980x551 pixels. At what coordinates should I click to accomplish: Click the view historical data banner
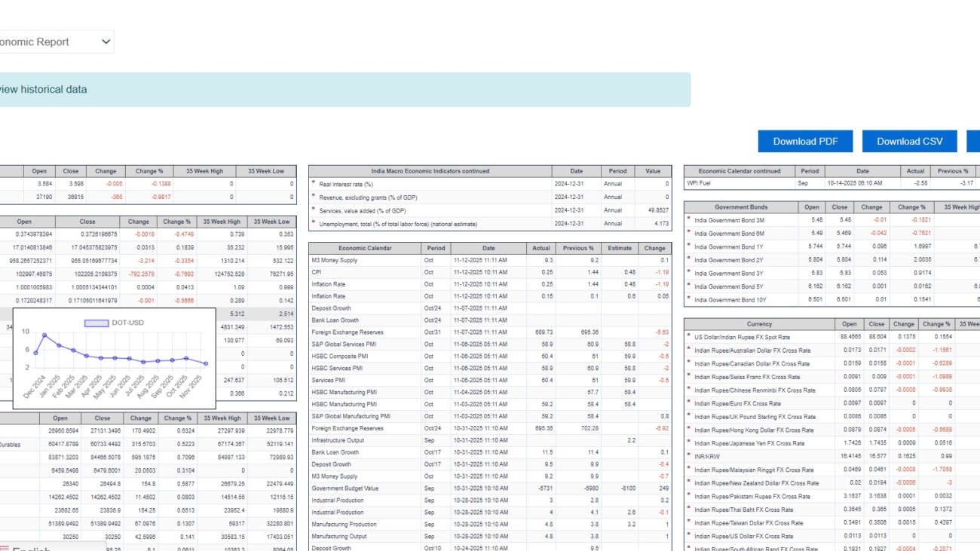point(345,89)
